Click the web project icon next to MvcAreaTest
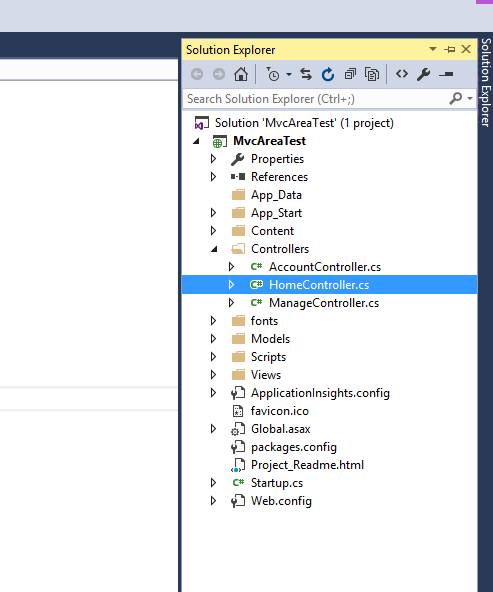 pyautogui.click(x=219, y=142)
